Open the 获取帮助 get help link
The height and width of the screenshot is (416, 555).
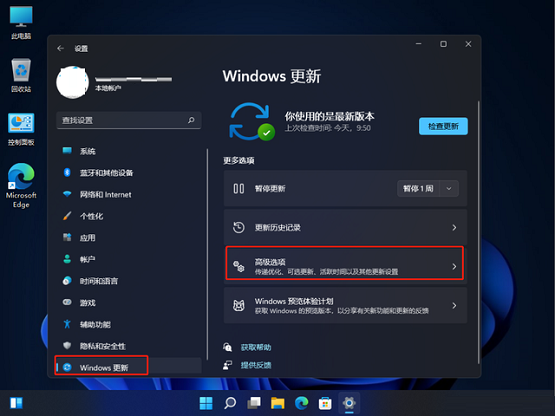256,347
